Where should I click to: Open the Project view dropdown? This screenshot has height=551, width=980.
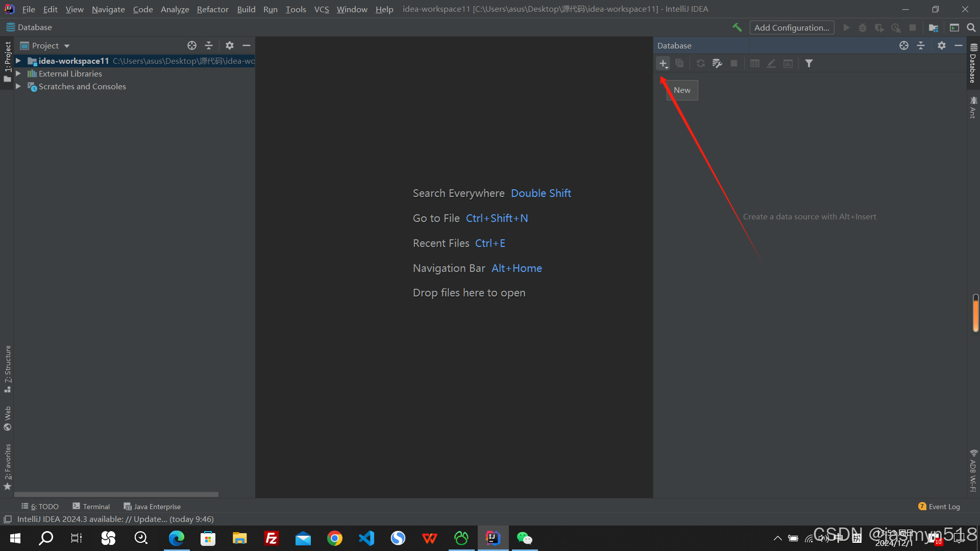click(67, 46)
